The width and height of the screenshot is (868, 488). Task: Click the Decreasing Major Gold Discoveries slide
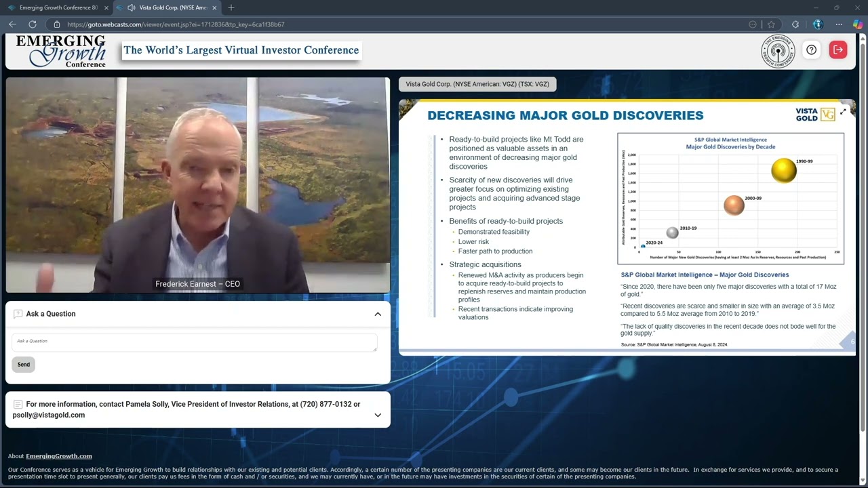[x=627, y=228]
